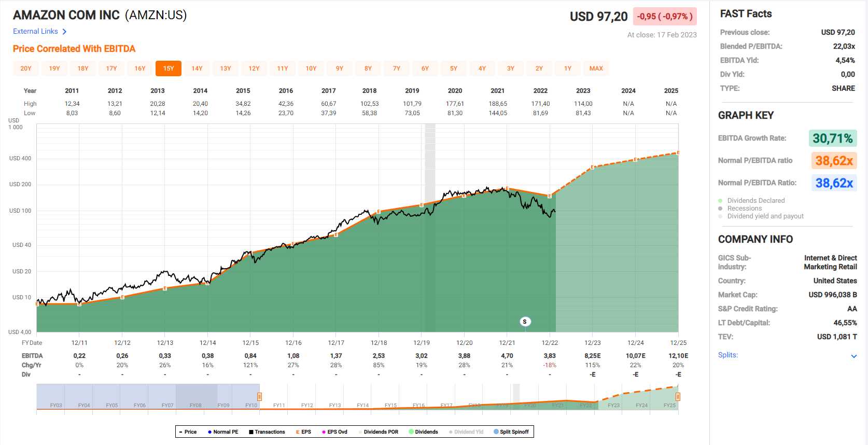
Task: Switch to the 20Y time range tab
Action: coord(26,68)
